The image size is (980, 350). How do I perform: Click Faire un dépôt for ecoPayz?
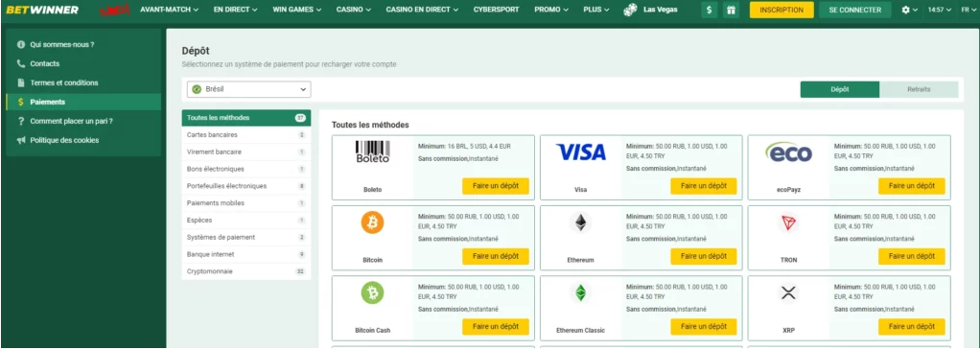912,186
